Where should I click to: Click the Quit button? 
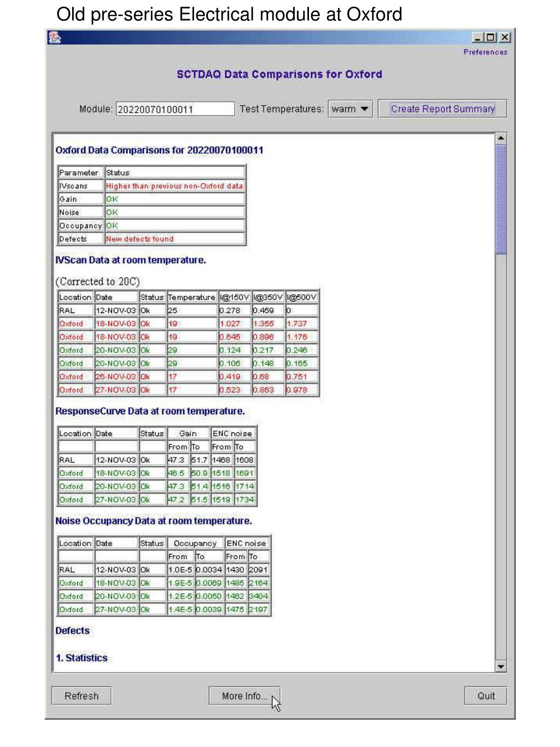(x=486, y=696)
